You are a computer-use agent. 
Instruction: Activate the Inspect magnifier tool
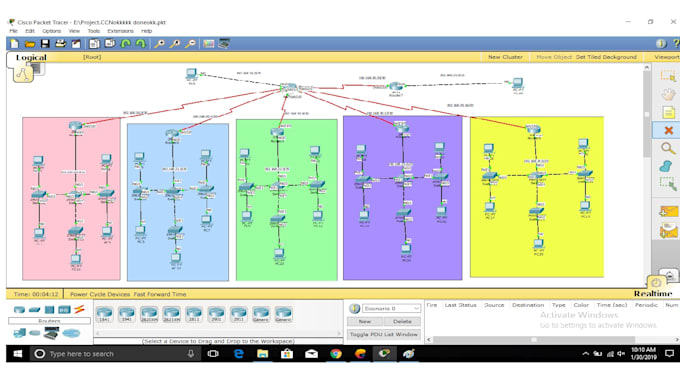(668, 148)
